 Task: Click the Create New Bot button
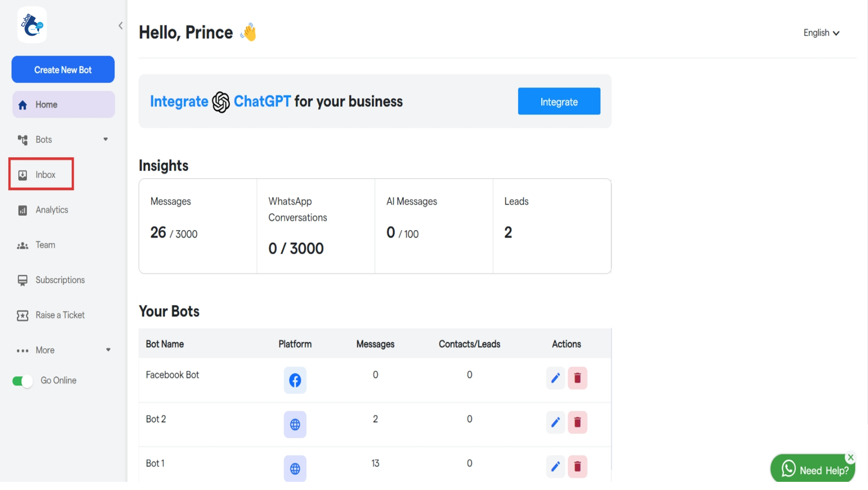(x=63, y=70)
